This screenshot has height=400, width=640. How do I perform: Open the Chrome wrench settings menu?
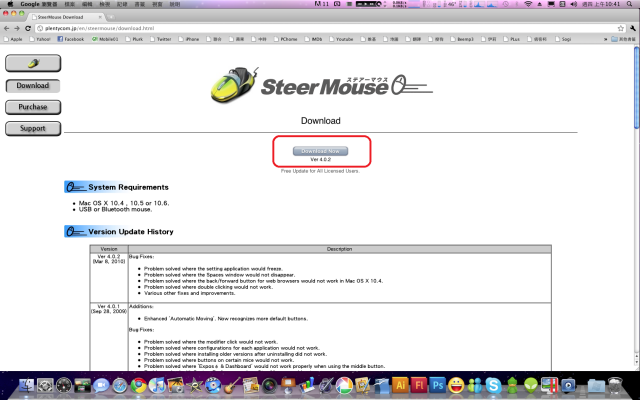pyautogui.click(x=633, y=28)
